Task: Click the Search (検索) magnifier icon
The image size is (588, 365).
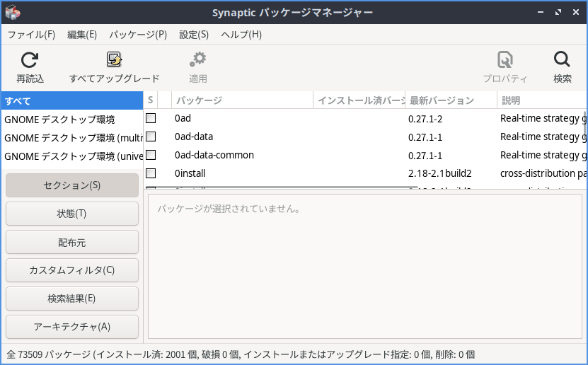Action: [562, 59]
